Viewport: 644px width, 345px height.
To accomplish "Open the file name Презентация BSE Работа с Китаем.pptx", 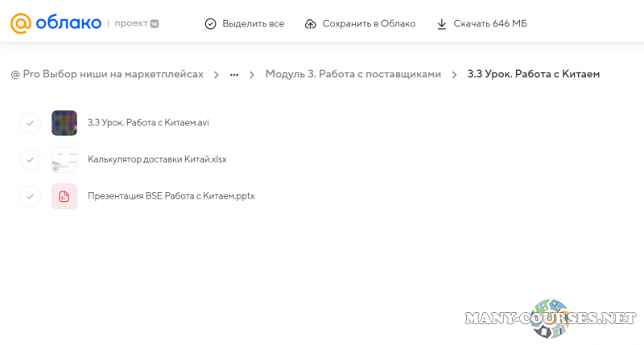I will tap(171, 196).
